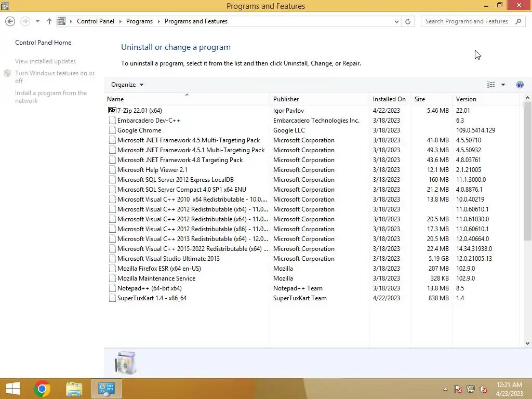Focus the Search Programs and Features box

pos(468,21)
